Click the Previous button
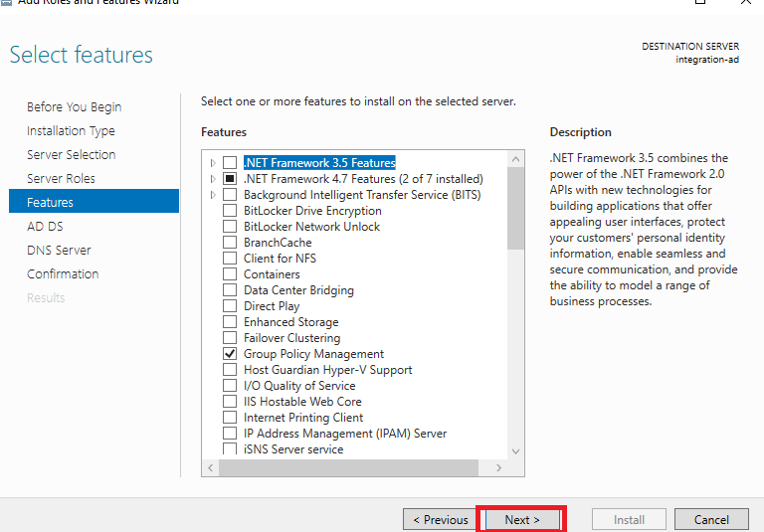764x532 pixels. [x=440, y=520]
